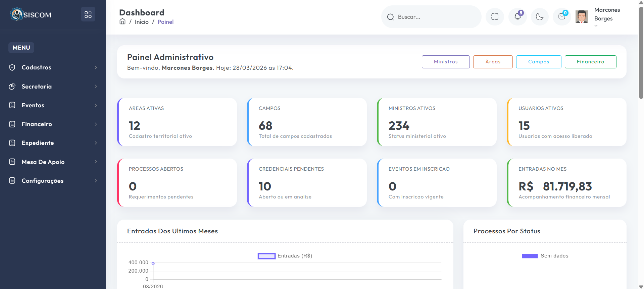Click the Eventos document icon
The width and height of the screenshot is (644, 289).
point(12,105)
